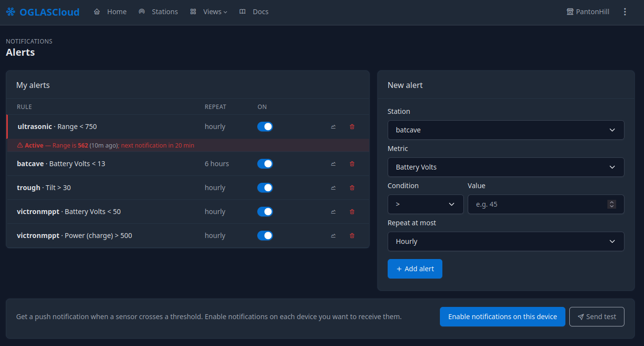Click the batcave Battery Volts < 13 rule
Image resolution: width=644 pixels, height=346 pixels.
point(61,164)
